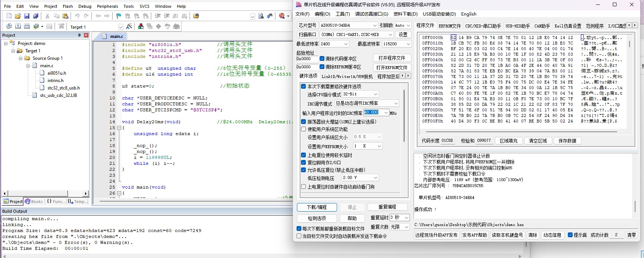Open Manage Project Items colored blocks icon
Image resolution: width=644 pixels, height=258 pixels.
pyautogui.click(x=141, y=26)
